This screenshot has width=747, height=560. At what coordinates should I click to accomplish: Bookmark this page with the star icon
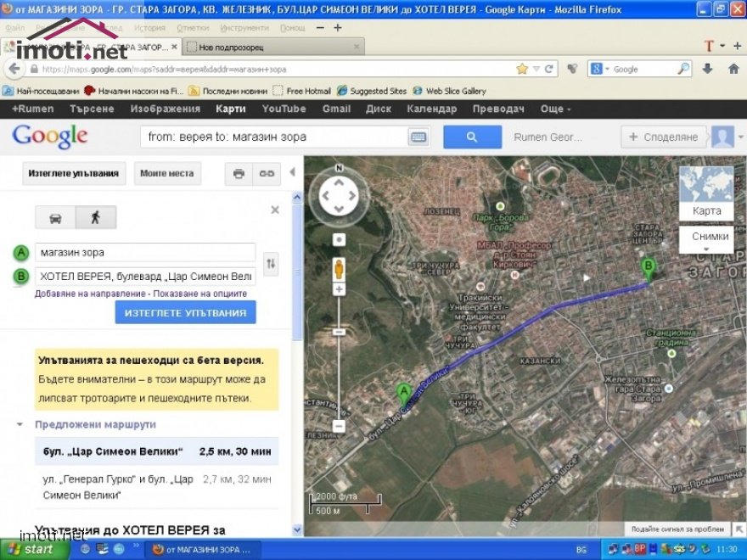[x=522, y=69]
